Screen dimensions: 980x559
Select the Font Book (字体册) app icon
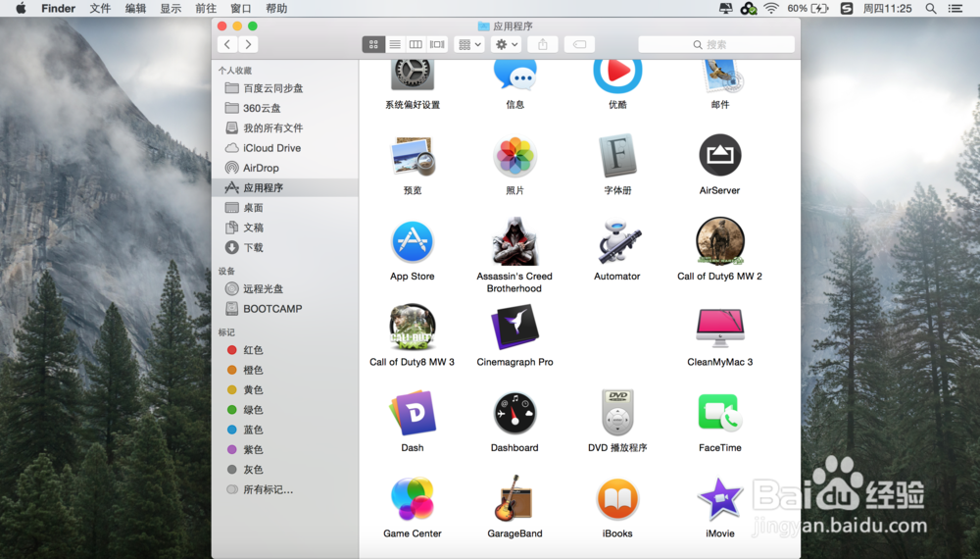(x=617, y=156)
